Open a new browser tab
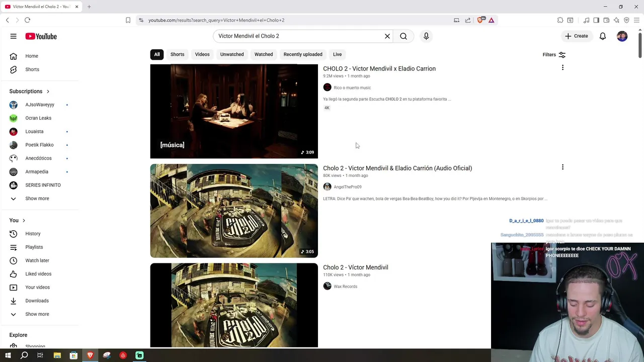This screenshot has height=362, width=644. point(89,7)
